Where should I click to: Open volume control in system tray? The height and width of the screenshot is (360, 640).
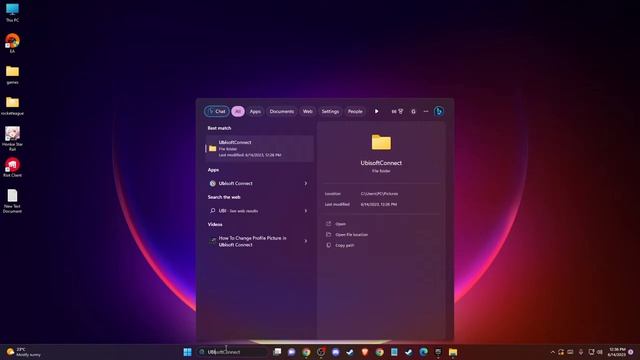click(x=600, y=352)
